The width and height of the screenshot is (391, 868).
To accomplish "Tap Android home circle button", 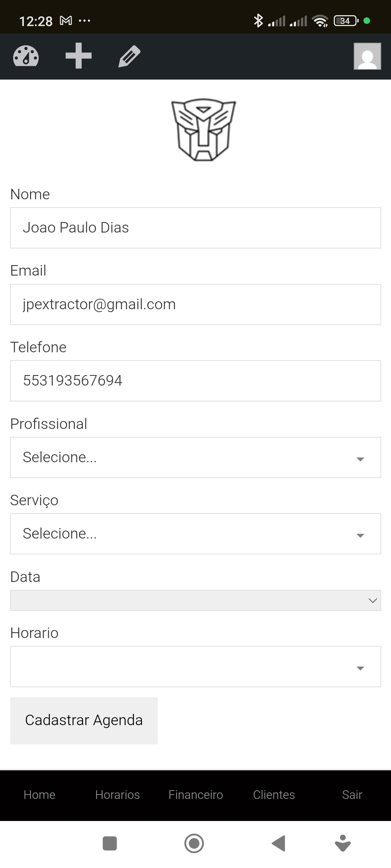I will click(x=194, y=843).
